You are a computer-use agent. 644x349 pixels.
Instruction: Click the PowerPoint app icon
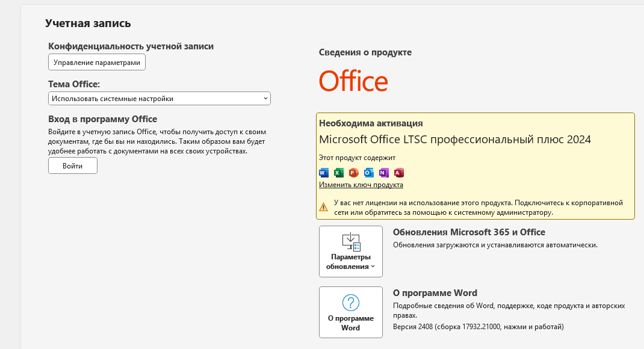[x=354, y=173]
